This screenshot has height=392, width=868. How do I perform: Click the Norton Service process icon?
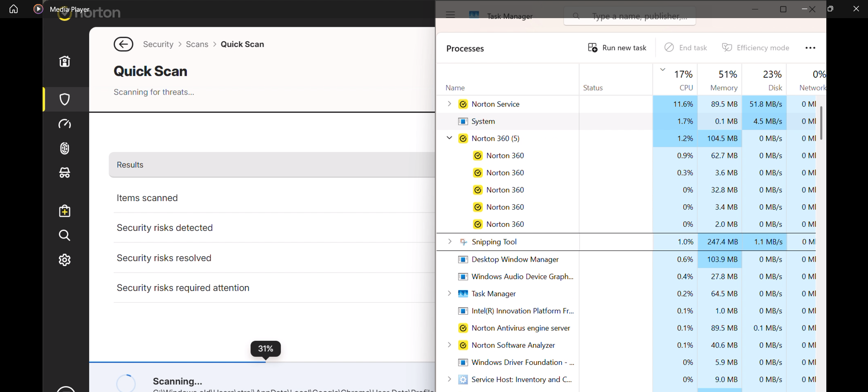tap(463, 104)
